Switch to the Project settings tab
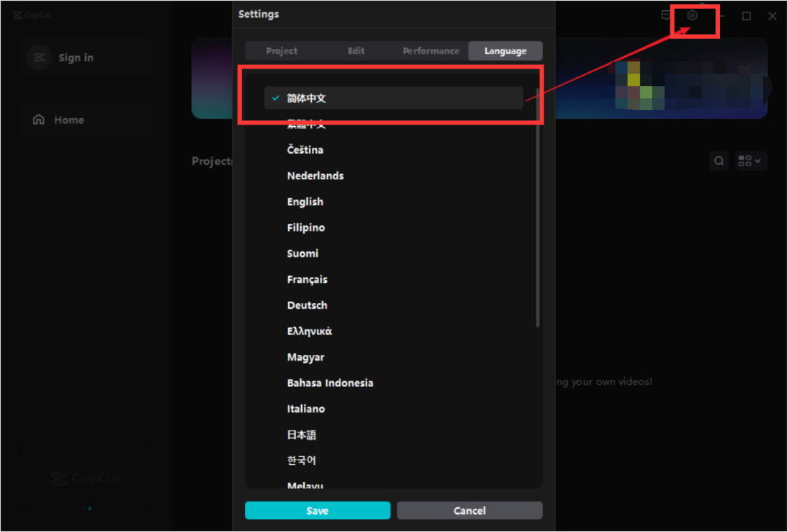Viewport: 787px width, 532px height. pos(282,51)
